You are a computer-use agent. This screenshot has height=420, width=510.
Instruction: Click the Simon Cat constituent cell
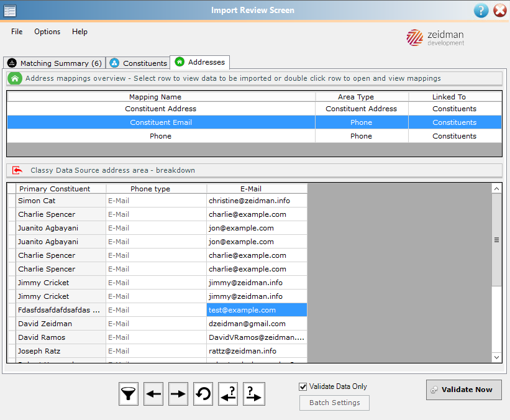click(61, 201)
